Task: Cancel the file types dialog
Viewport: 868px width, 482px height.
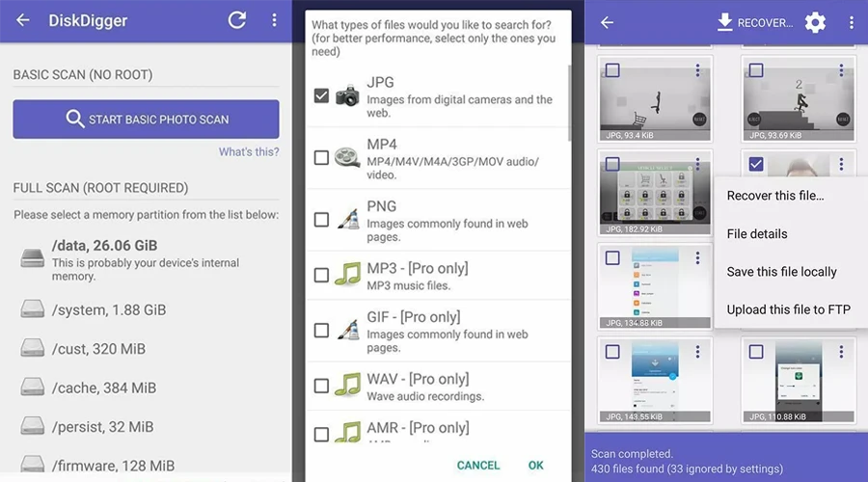Action: [478, 466]
